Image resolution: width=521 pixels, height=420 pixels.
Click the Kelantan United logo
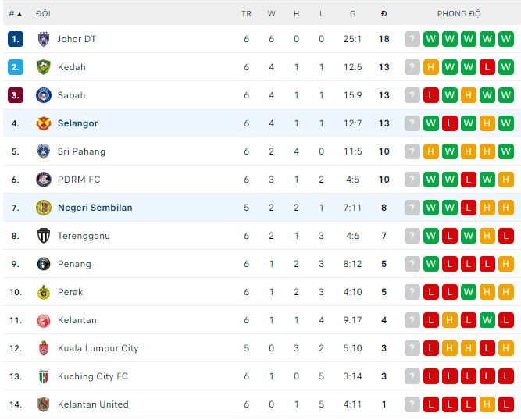tap(44, 404)
